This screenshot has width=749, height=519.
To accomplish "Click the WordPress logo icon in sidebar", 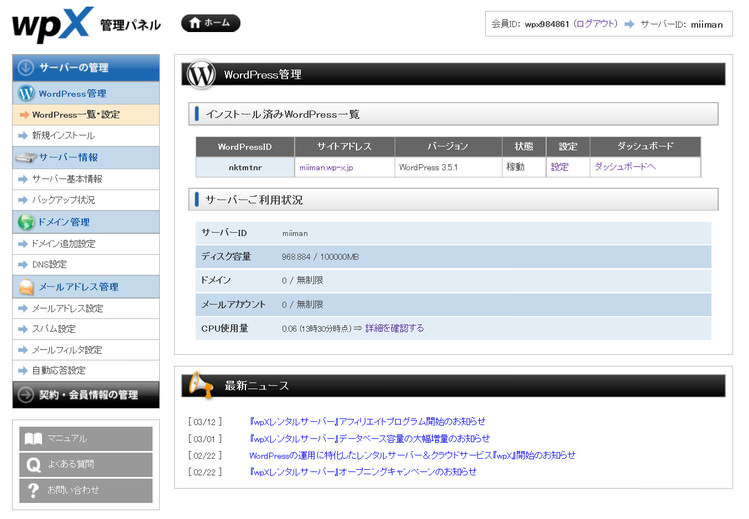I will click(26, 93).
